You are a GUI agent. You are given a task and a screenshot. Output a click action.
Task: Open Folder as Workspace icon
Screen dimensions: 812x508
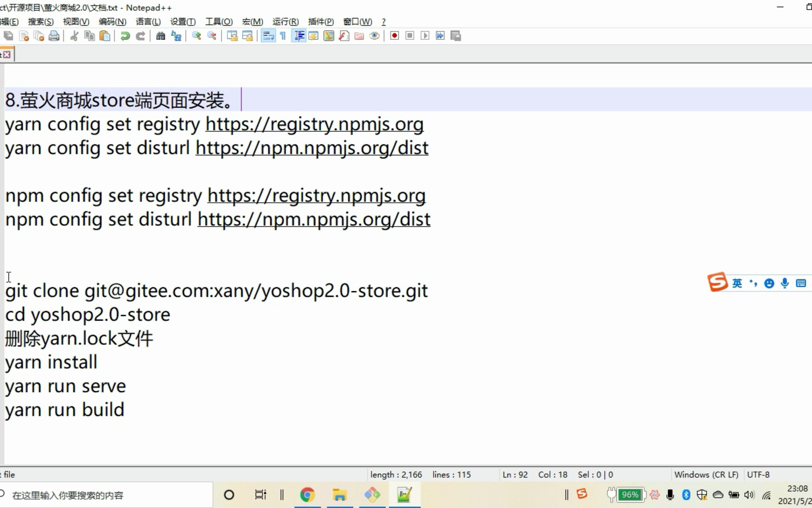coord(359,36)
